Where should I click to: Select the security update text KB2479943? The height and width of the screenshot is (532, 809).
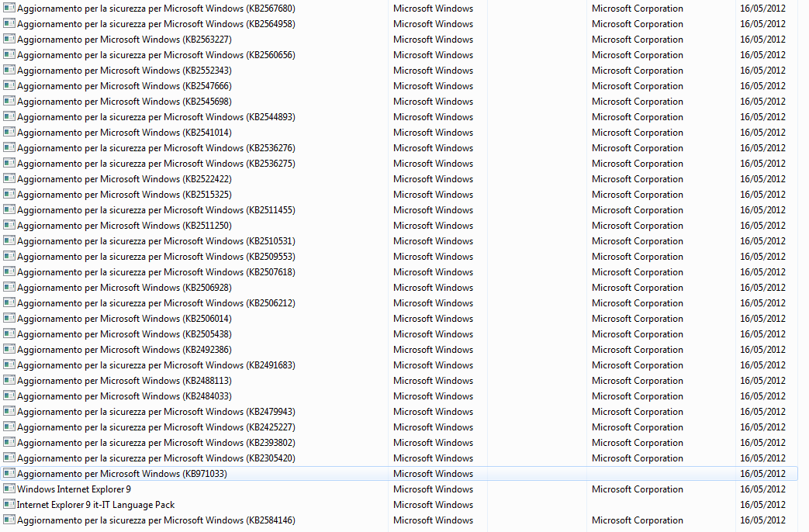(x=157, y=412)
